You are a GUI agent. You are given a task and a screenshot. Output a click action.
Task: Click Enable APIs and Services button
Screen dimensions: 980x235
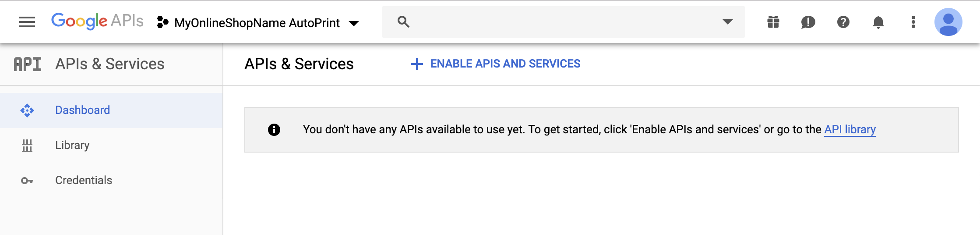click(x=495, y=64)
